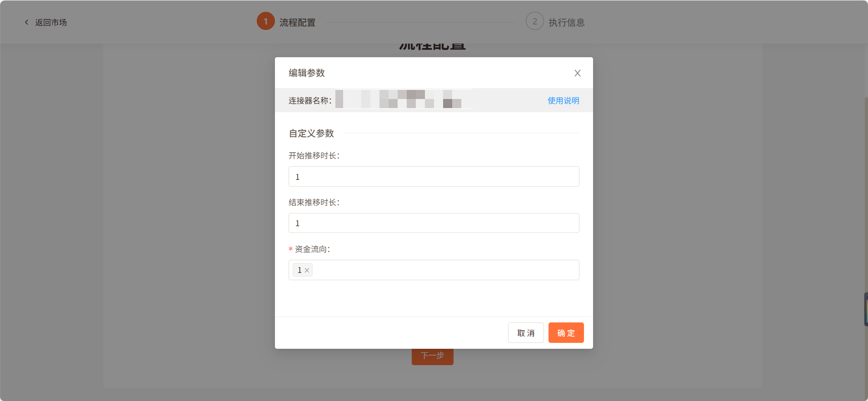Click the 下一步 button behind the dialog
The width and height of the screenshot is (868, 401).
[x=432, y=356]
